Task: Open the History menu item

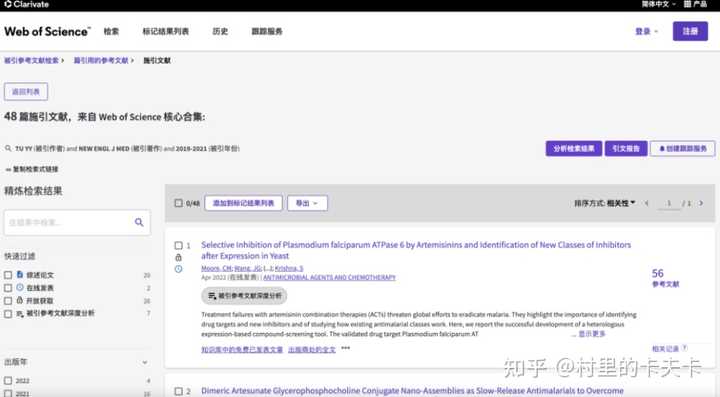Action: click(220, 31)
